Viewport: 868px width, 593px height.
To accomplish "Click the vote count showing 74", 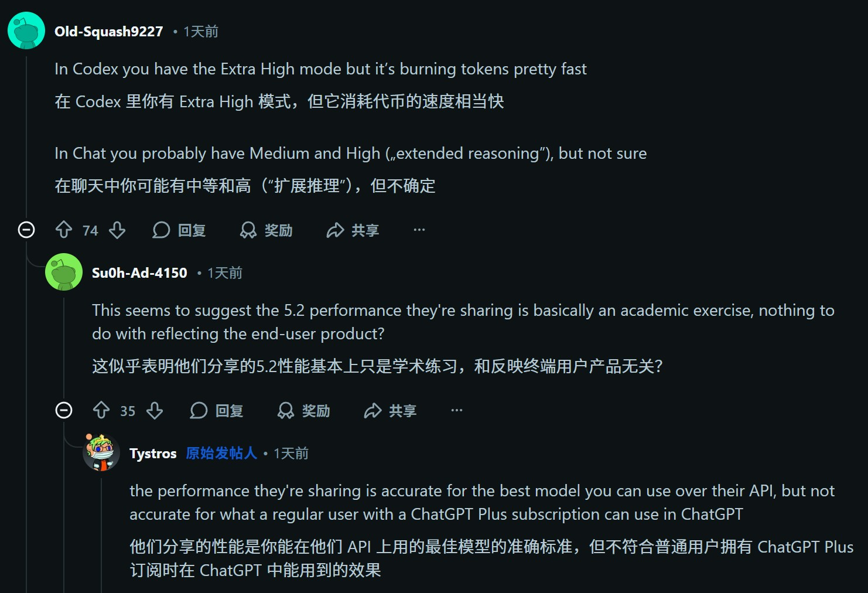I will coord(90,230).
